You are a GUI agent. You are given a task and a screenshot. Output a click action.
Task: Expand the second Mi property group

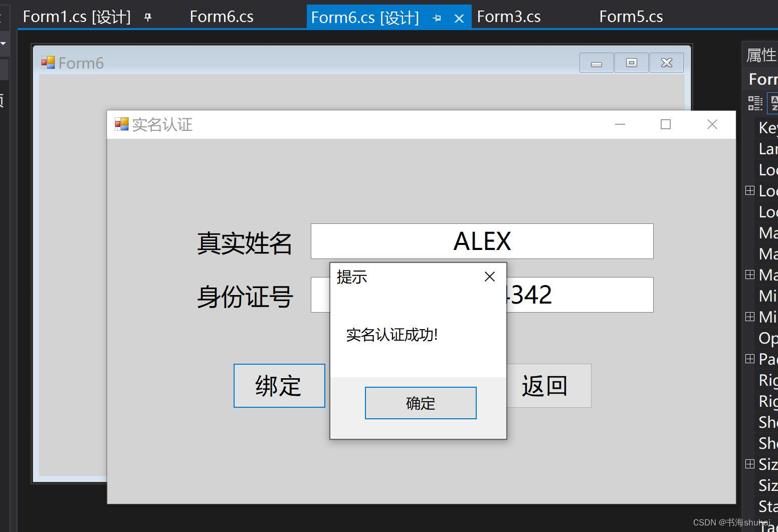click(750, 317)
